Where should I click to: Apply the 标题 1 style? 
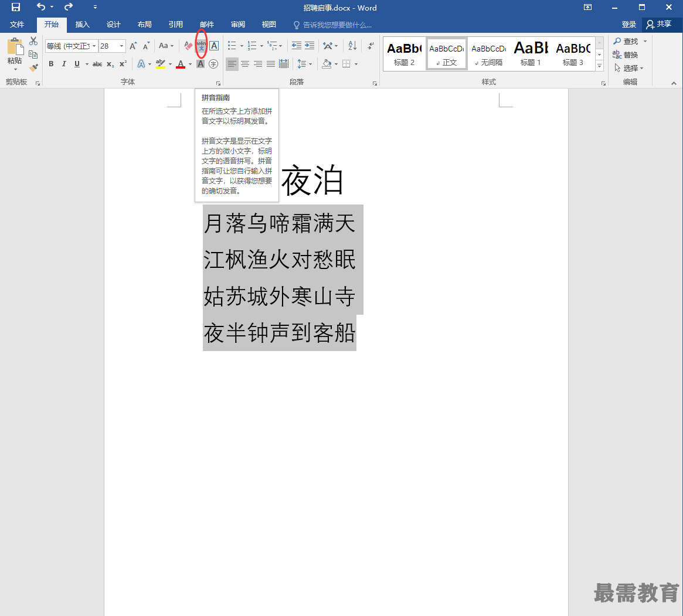point(531,53)
